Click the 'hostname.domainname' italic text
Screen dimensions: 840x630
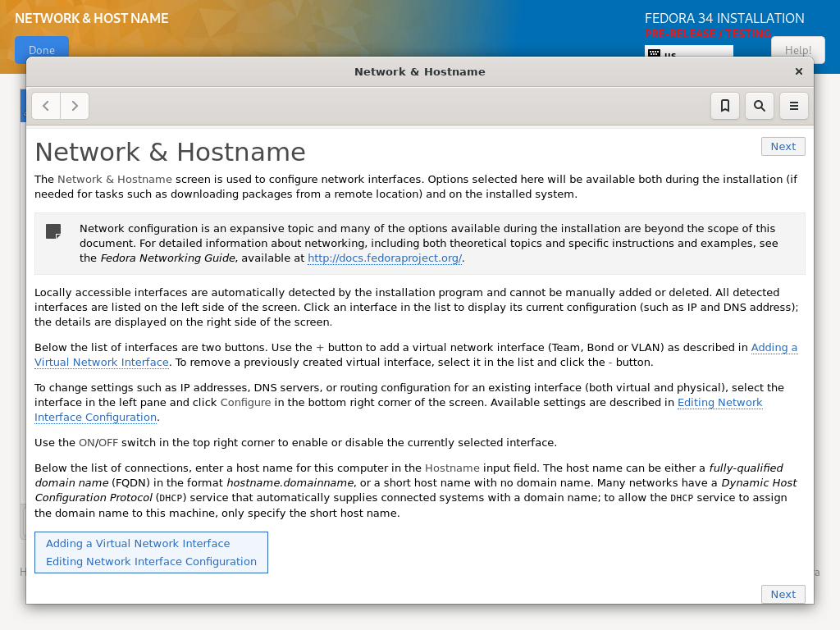pyautogui.click(x=290, y=482)
